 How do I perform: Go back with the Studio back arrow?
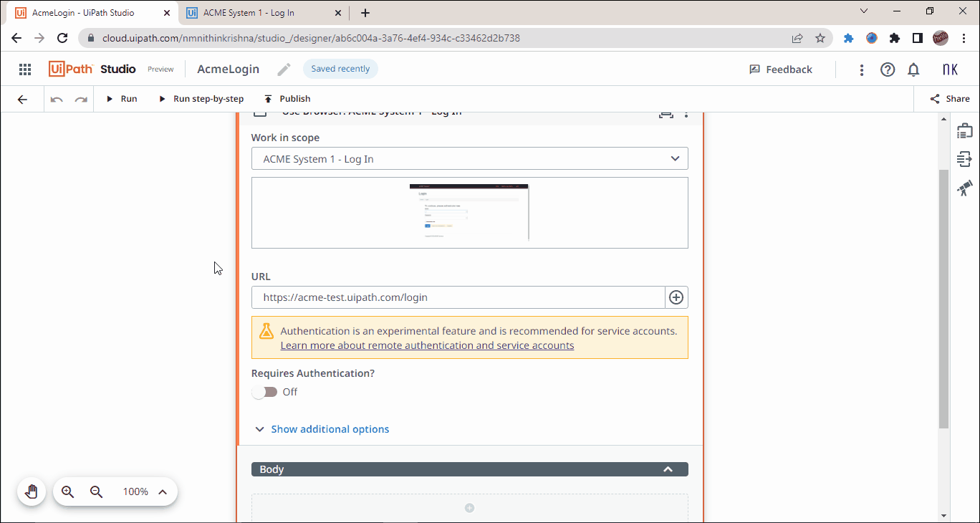(x=22, y=99)
